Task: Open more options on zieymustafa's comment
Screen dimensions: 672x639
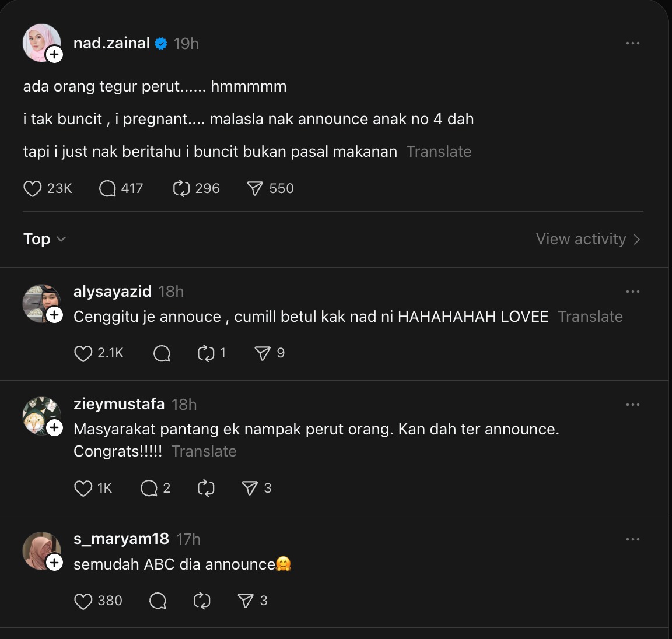Action: [632, 405]
